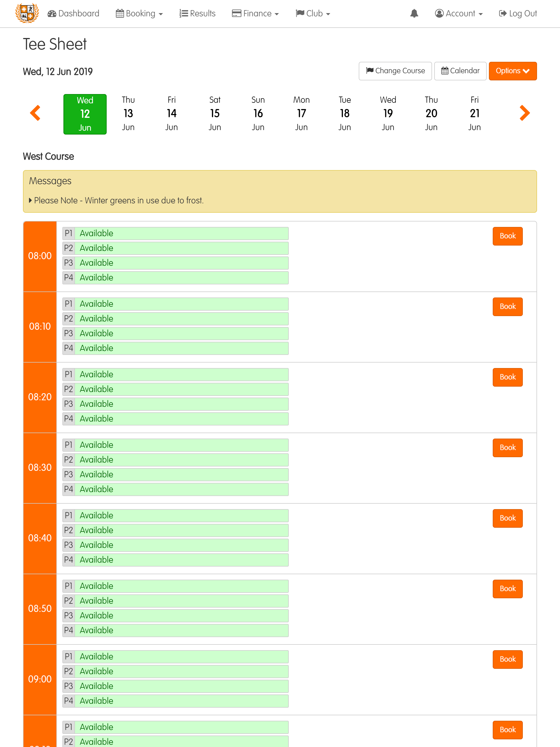Book the 08:00 tee time
This screenshot has height=747, width=560.
(x=507, y=236)
